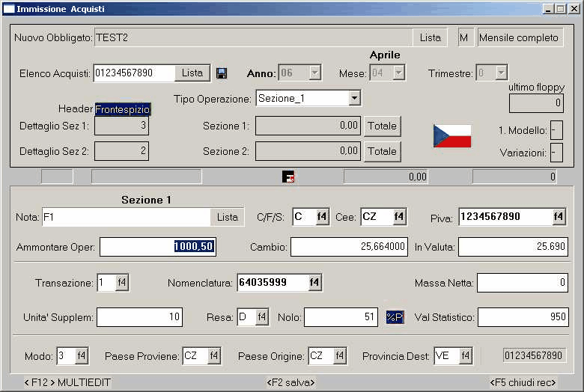Click the Sezione 2 total amount box

click(308, 151)
